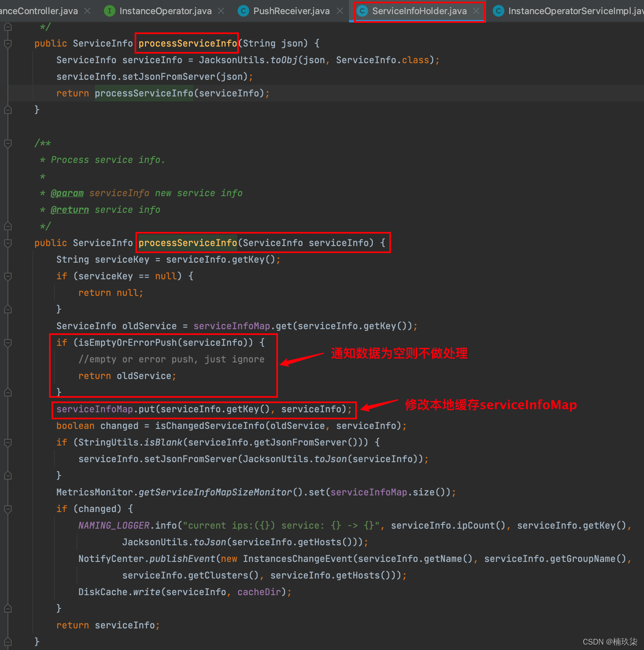Collapse the 'if (changed)' block
644x650 pixels.
(8, 509)
